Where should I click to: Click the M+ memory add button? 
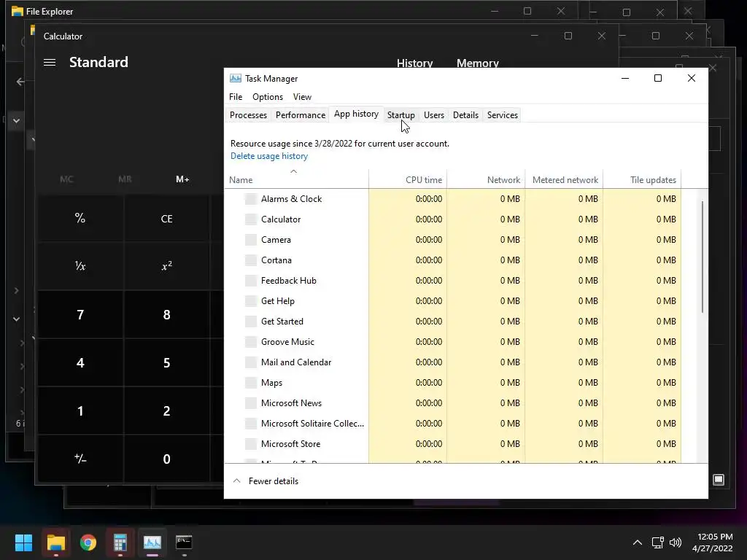182,179
